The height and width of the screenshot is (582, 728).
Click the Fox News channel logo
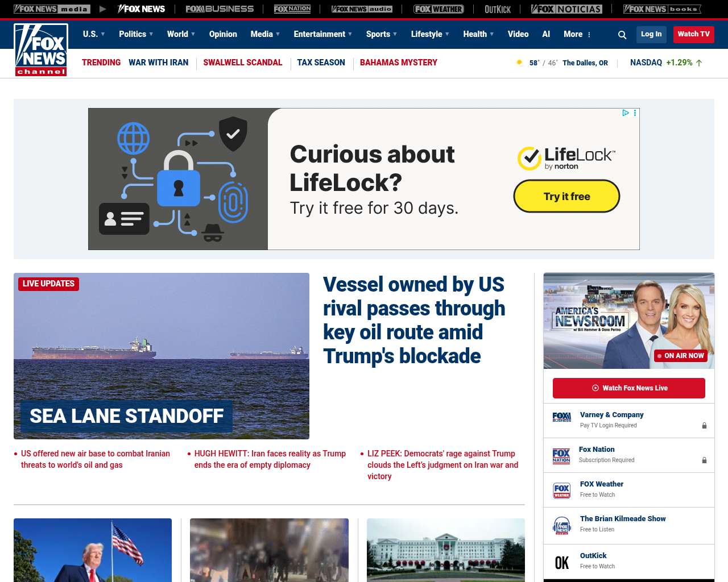pos(41,50)
